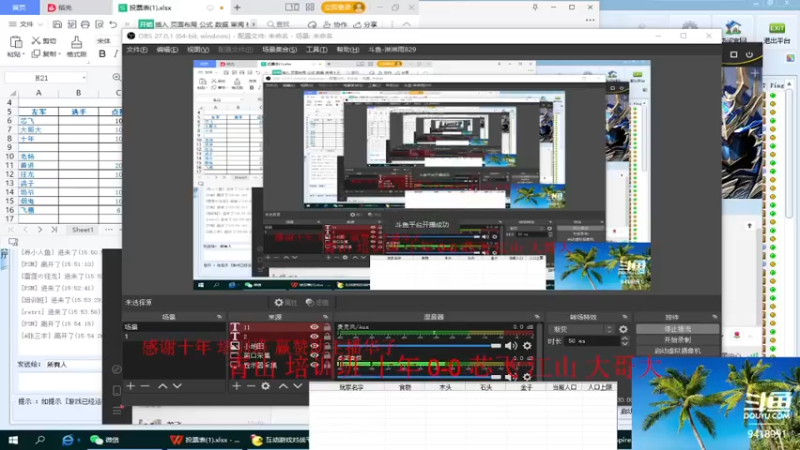Open the B21 name box dropdown

[84, 78]
